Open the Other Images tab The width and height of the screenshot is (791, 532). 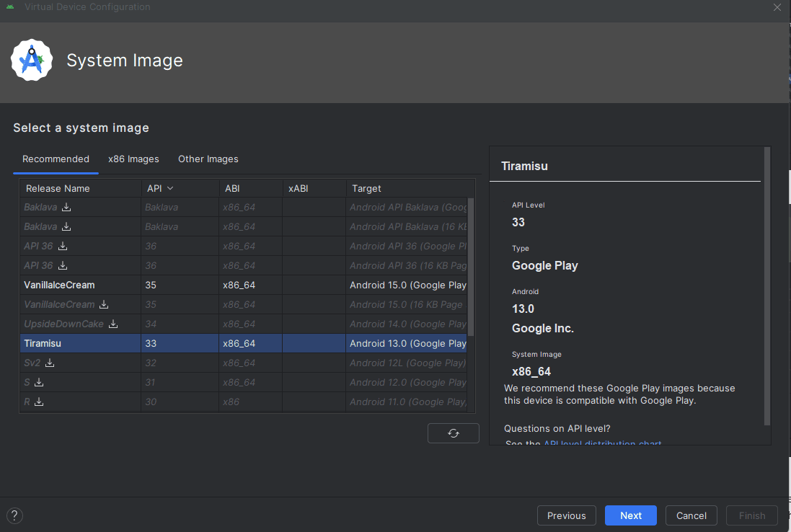tap(208, 159)
